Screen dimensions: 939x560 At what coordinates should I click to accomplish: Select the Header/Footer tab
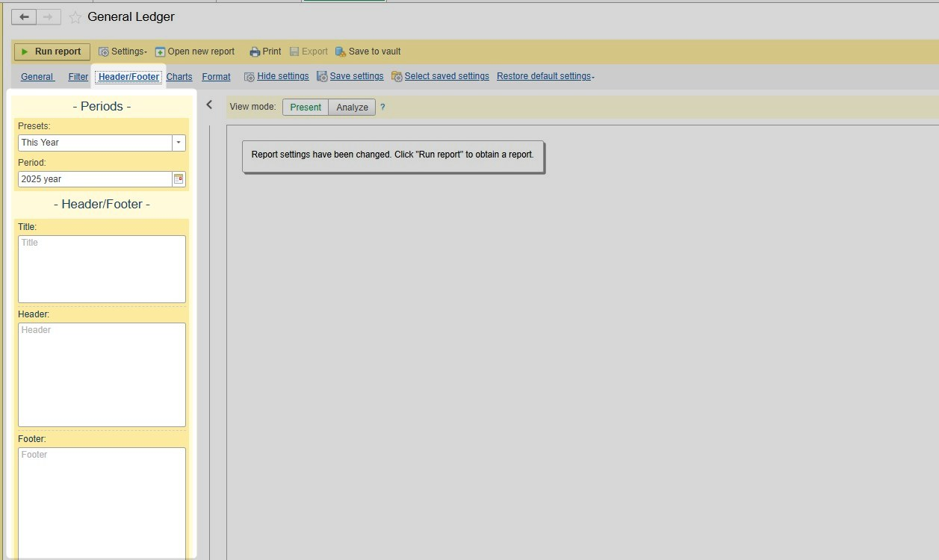click(x=128, y=76)
